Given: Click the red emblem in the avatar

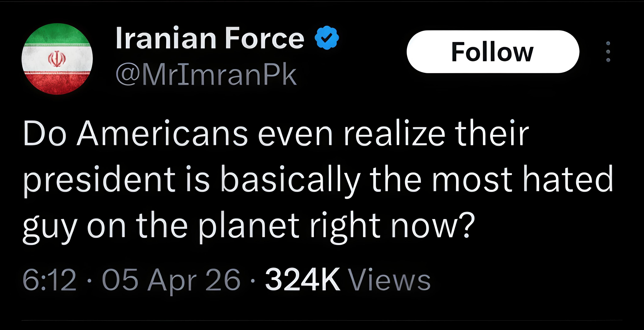Looking at the screenshot, I should pos(57,59).
